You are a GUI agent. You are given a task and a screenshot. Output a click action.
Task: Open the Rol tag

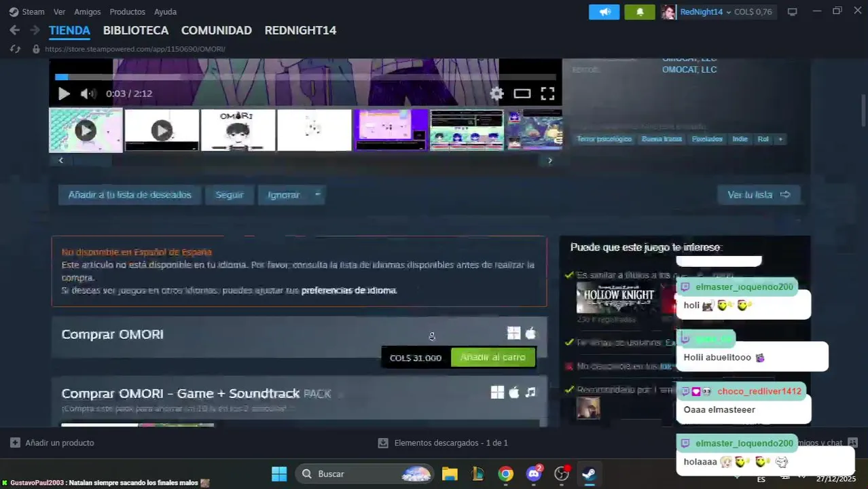(763, 139)
